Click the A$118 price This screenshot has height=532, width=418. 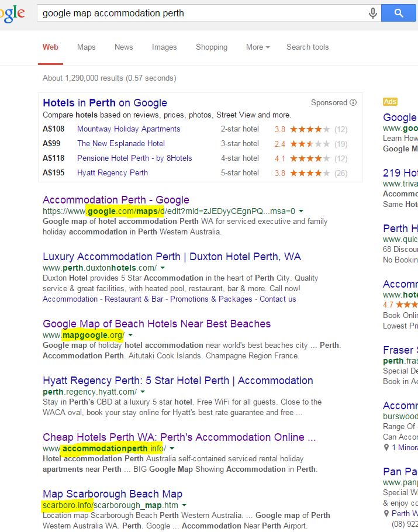click(54, 158)
